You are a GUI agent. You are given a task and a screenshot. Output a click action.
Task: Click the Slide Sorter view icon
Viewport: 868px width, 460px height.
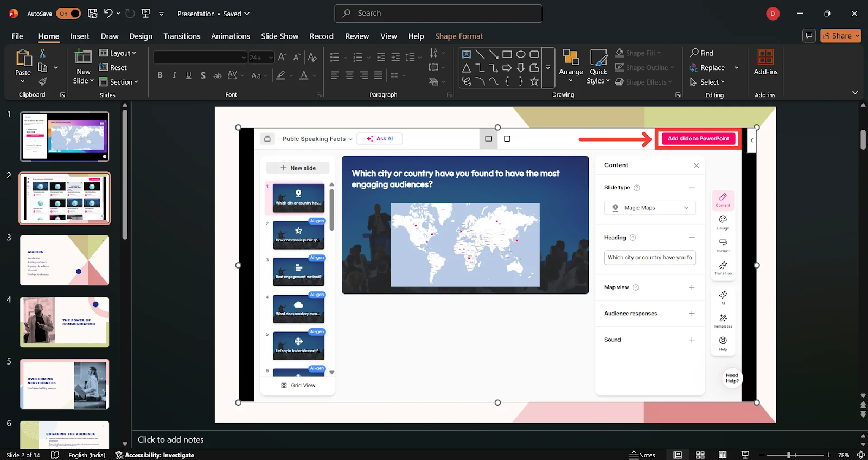tap(700, 455)
